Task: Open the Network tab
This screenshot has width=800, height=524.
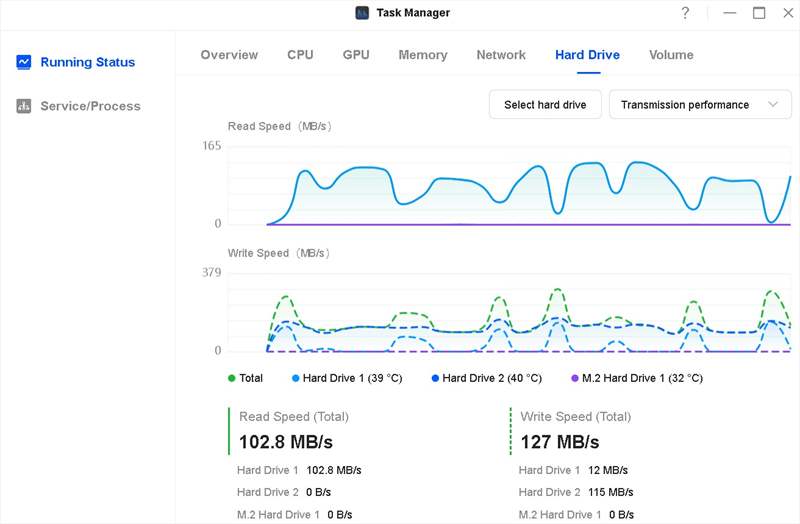Action: tap(501, 55)
